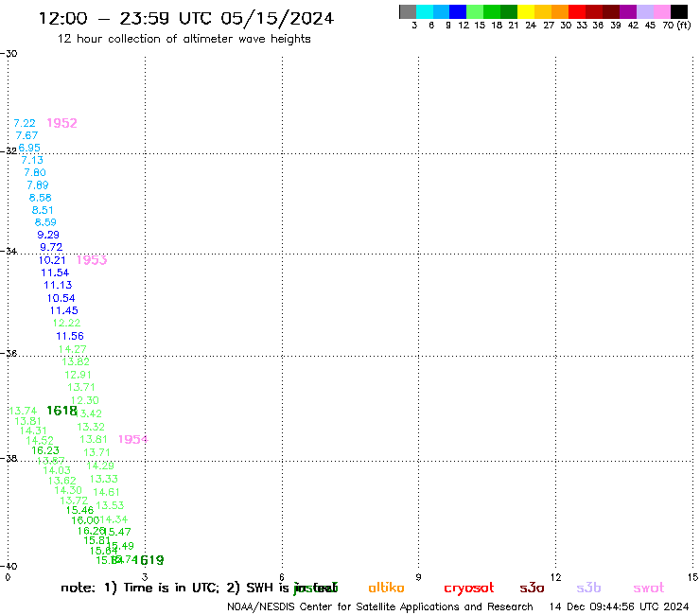This screenshot has height=615, width=700.
Task: Click the wave height value 6.95
Action: 29,148
